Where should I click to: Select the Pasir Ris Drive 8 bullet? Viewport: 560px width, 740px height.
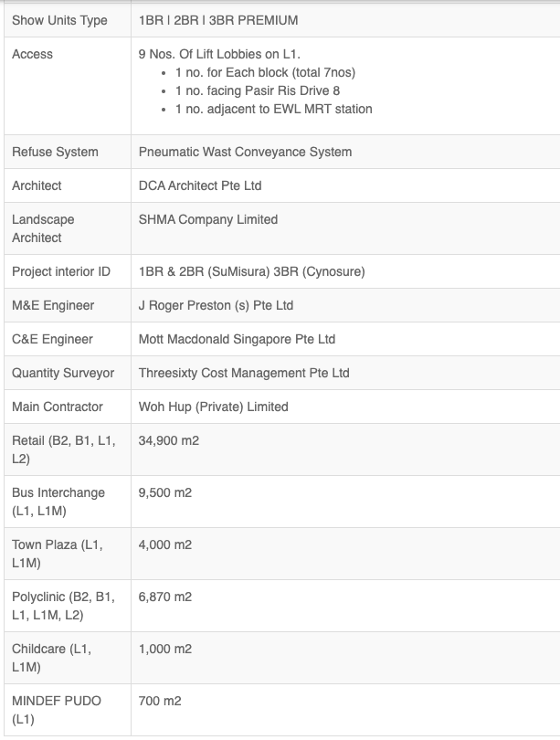tap(258, 90)
